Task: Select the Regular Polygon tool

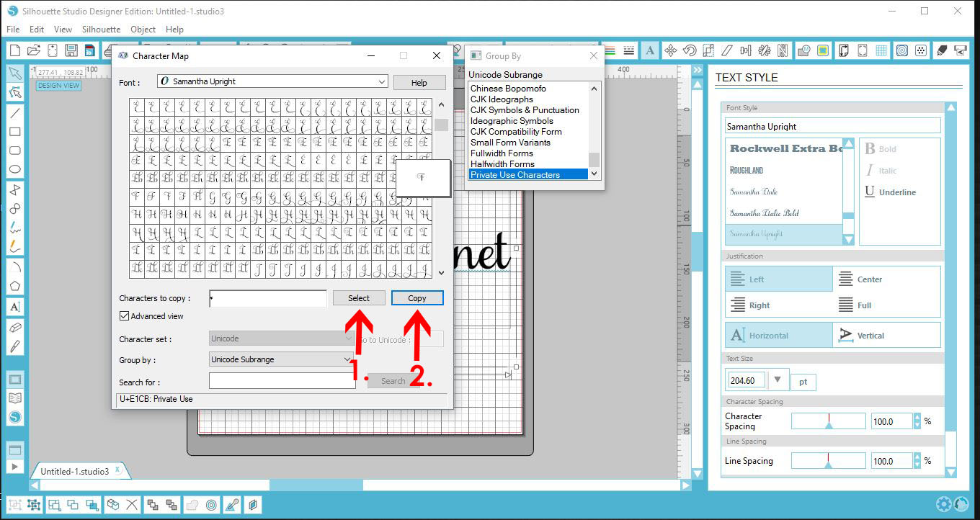Action: click(x=14, y=286)
